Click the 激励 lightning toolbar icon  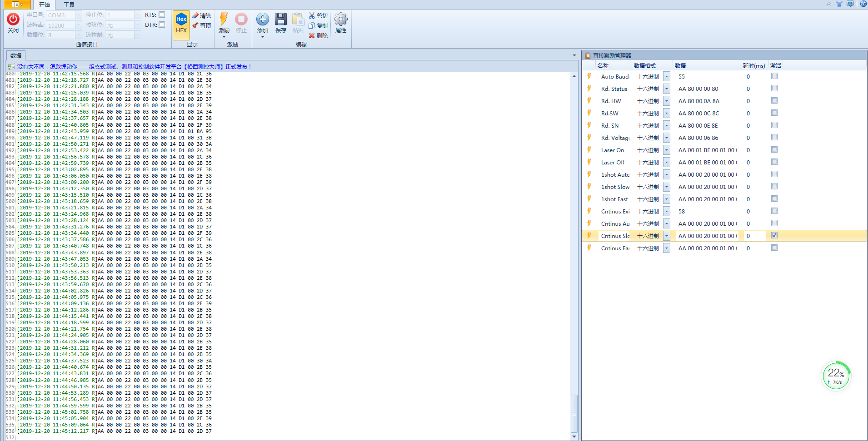click(224, 19)
